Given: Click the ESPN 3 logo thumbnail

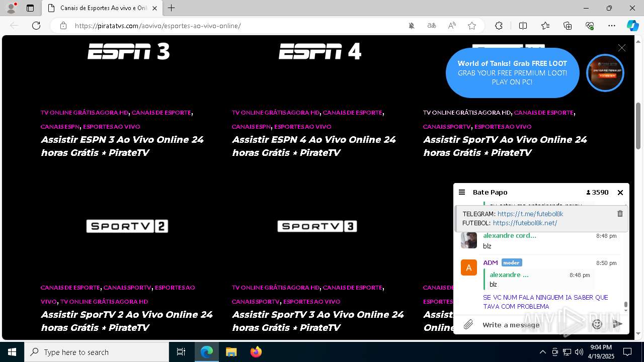Looking at the screenshot, I should coord(129,51).
